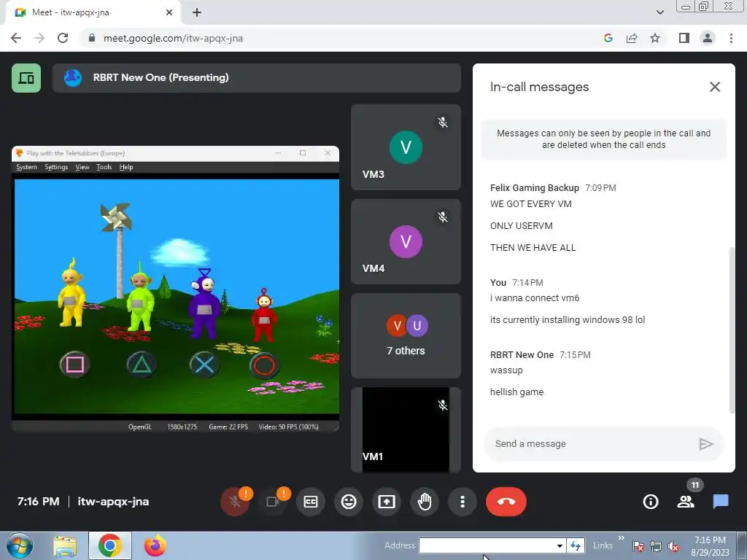Show everyone participants icon
The height and width of the screenshot is (560, 747).
click(x=686, y=502)
